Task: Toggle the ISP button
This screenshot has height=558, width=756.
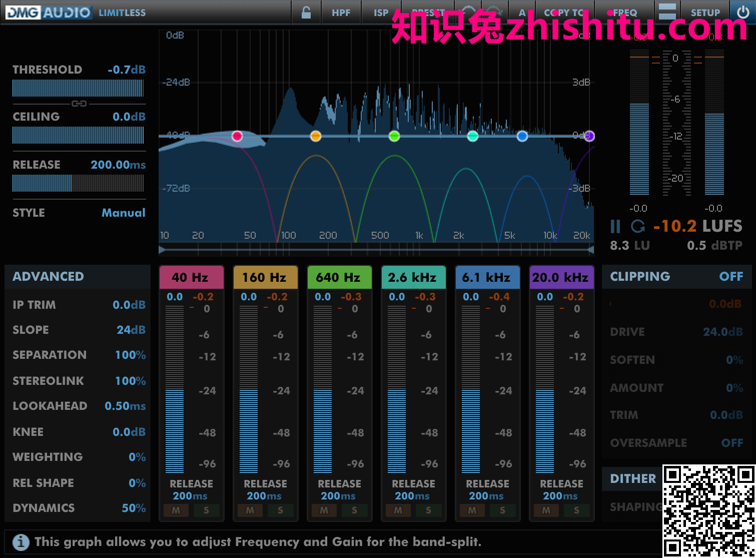Action: pyautogui.click(x=381, y=13)
